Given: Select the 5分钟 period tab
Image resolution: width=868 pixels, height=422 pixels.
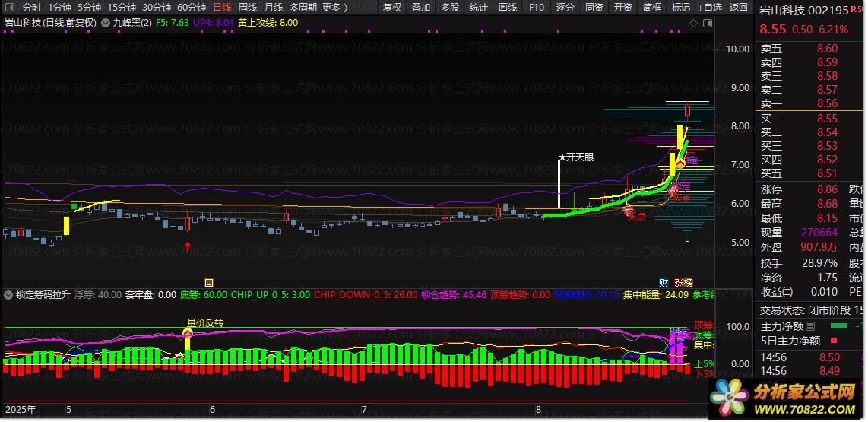Looking at the screenshot, I should tap(89, 7).
